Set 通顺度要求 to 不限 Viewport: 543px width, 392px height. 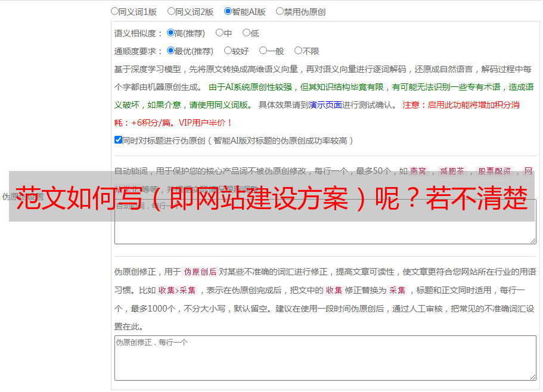coord(298,51)
